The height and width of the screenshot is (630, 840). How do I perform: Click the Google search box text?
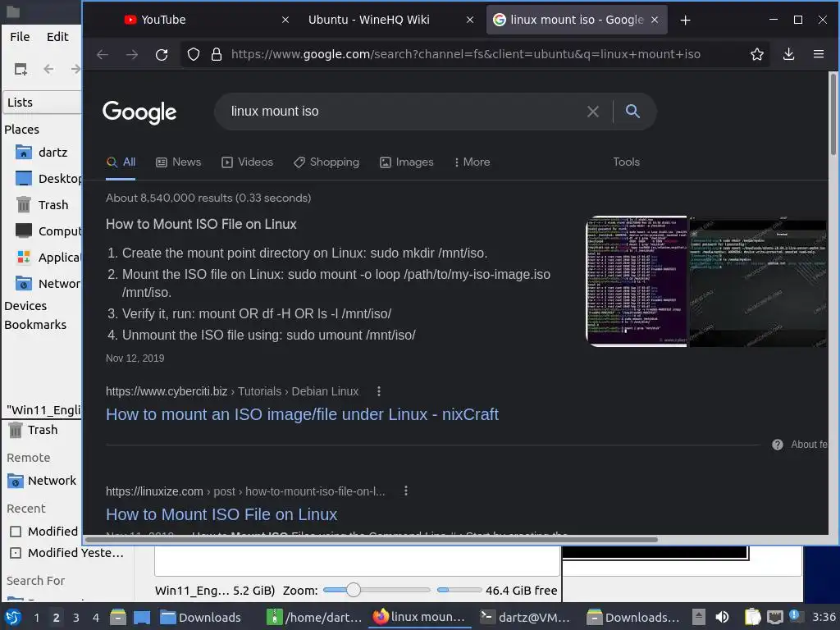click(275, 112)
